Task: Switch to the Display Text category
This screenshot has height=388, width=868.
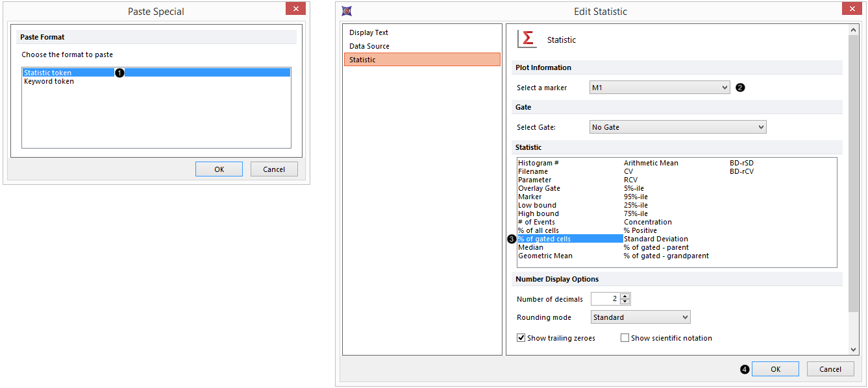Action: click(x=369, y=32)
